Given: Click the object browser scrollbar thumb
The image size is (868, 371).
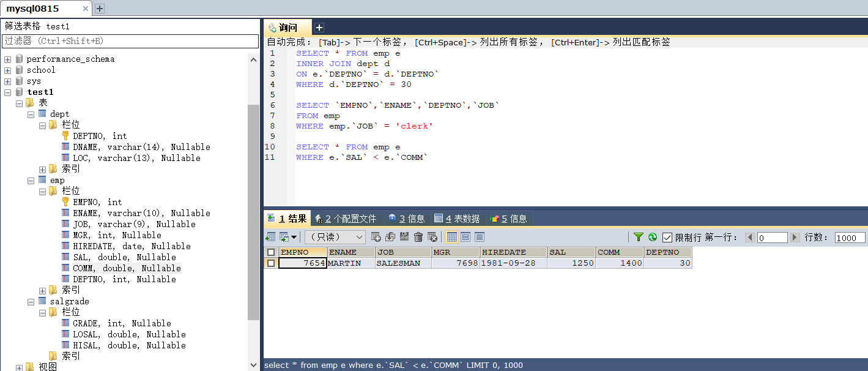Looking at the screenshot, I should pyautogui.click(x=254, y=211).
